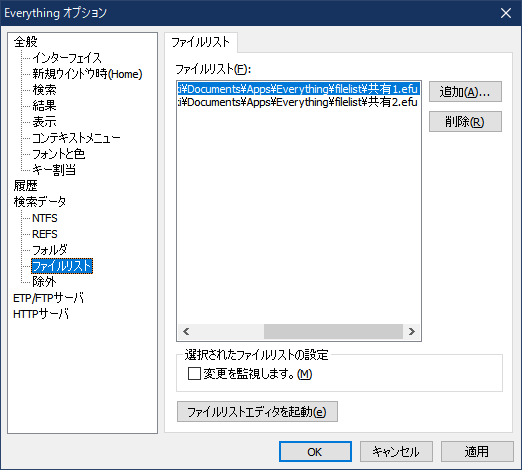
Task: Select the 共有2.efu file list entry
Action: (x=298, y=102)
